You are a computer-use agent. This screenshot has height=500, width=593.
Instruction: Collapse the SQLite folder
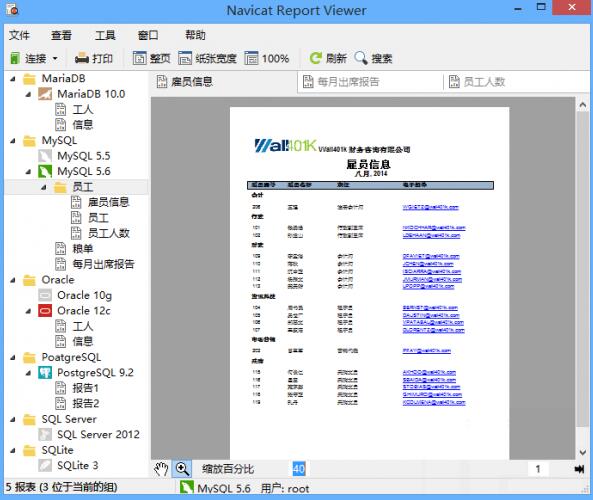point(13,450)
